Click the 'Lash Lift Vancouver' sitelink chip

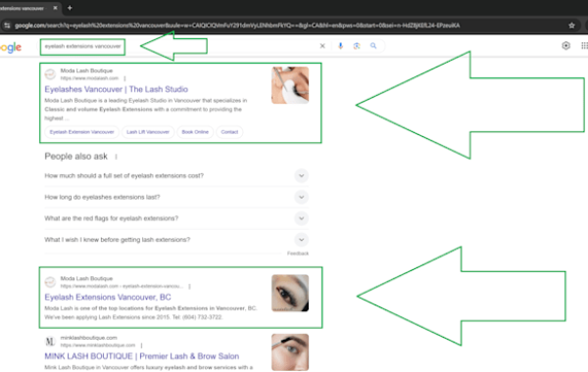pyautogui.click(x=148, y=132)
